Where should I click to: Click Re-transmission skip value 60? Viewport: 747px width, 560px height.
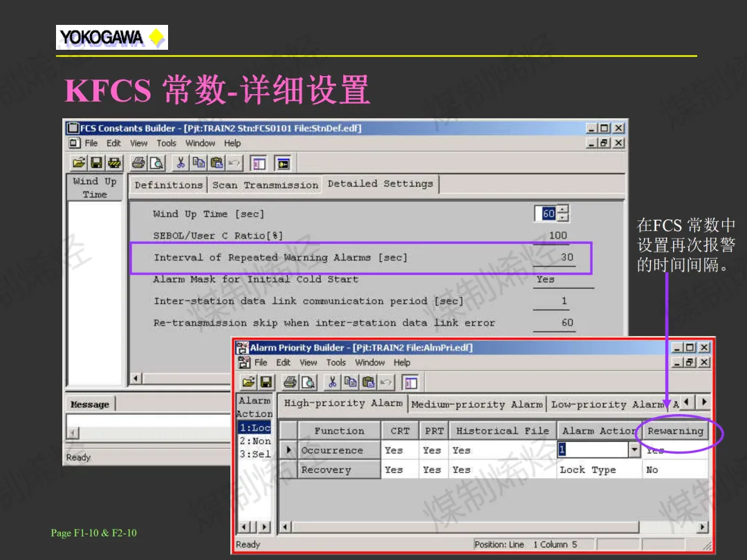click(x=554, y=324)
